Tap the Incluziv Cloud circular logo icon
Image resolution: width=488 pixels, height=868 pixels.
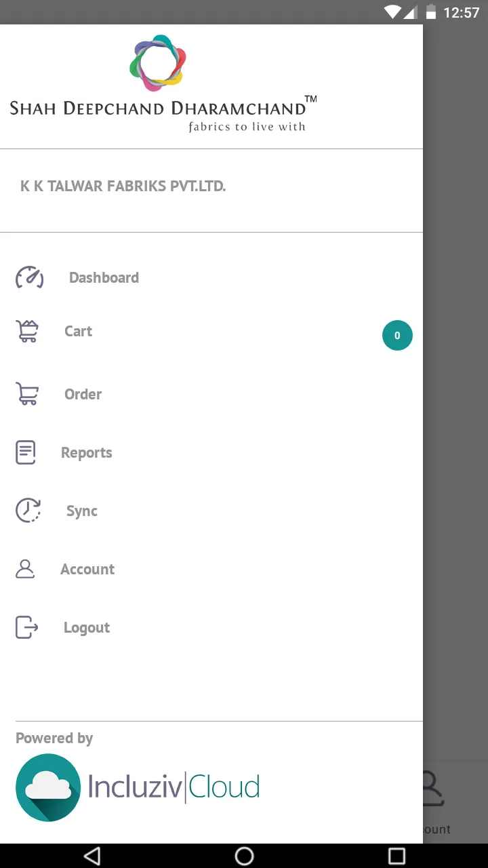point(48,788)
